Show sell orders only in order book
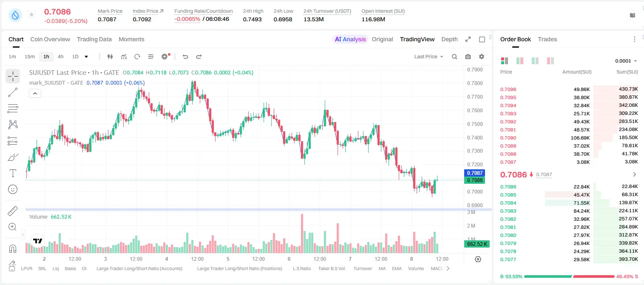This screenshot has height=285, width=644. pyautogui.click(x=550, y=61)
